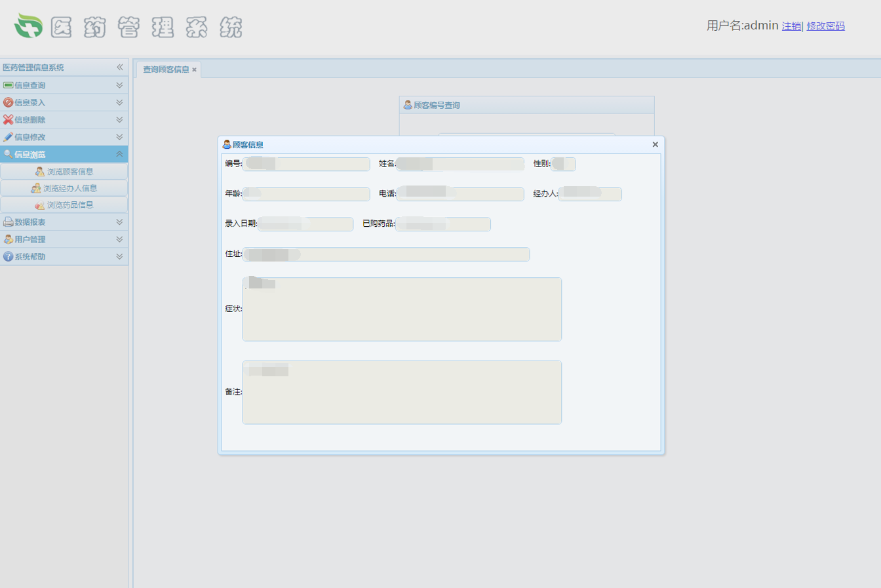Collapse the 医药管理信息系统 sidebar panel

tap(120, 68)
